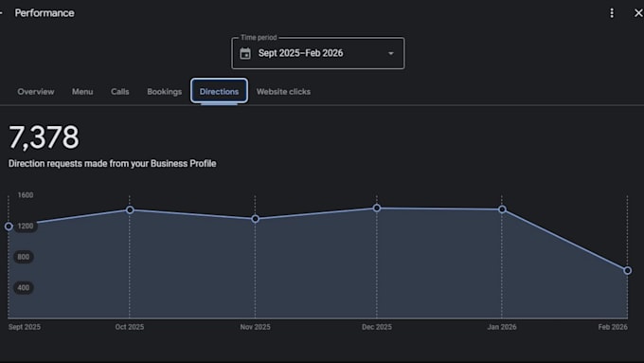Open the Calls tab

point(120,92)
